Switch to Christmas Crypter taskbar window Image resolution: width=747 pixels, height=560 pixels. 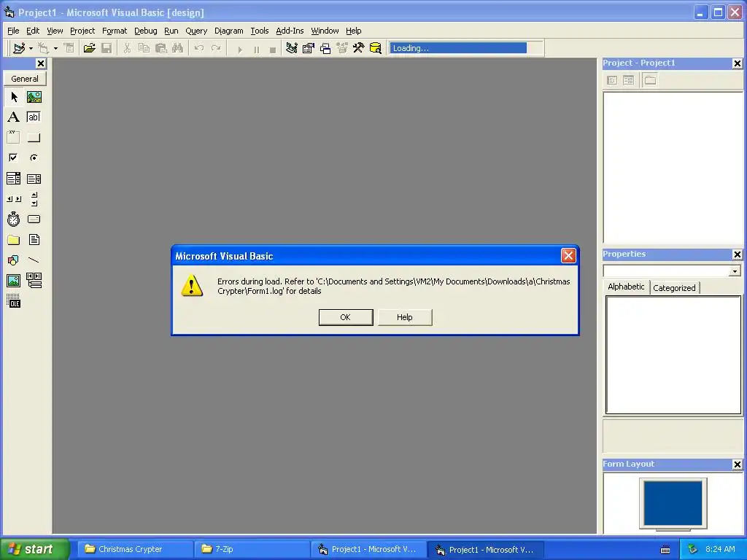[135, 549]
